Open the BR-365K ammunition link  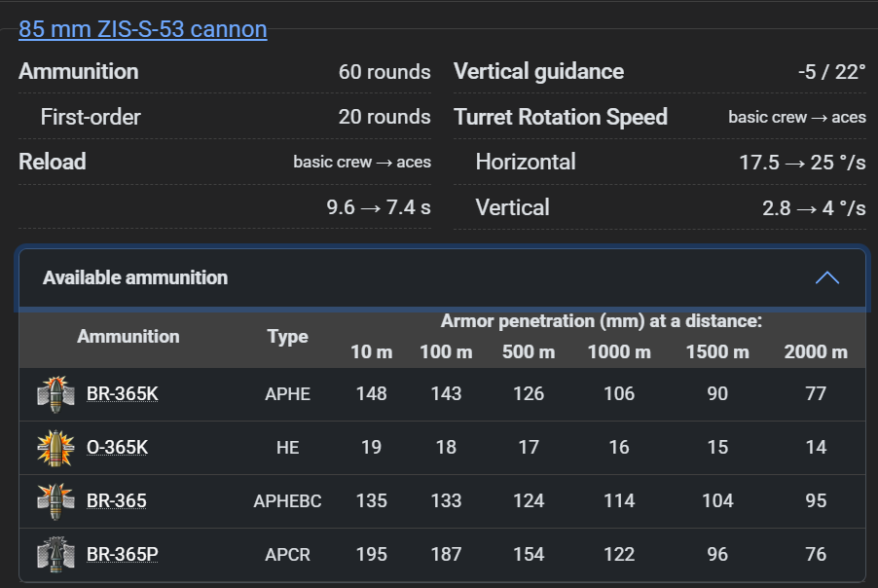click(x=123, y=394)
